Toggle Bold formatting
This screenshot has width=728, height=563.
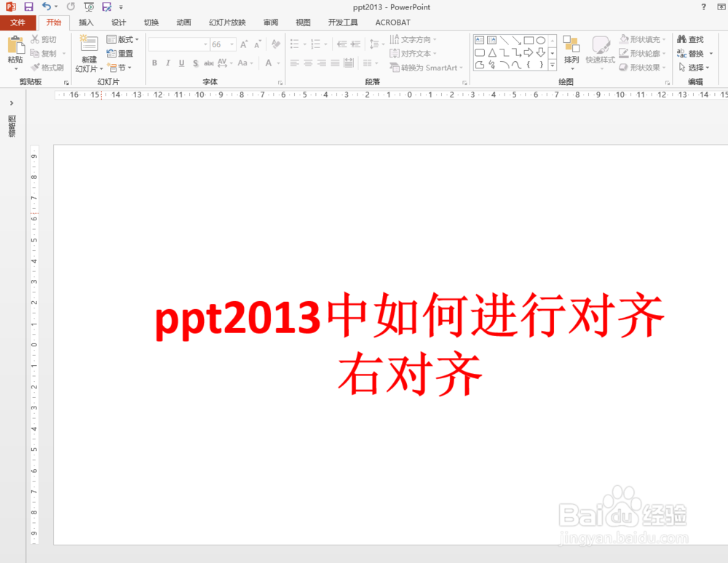[x=154, y=63]
